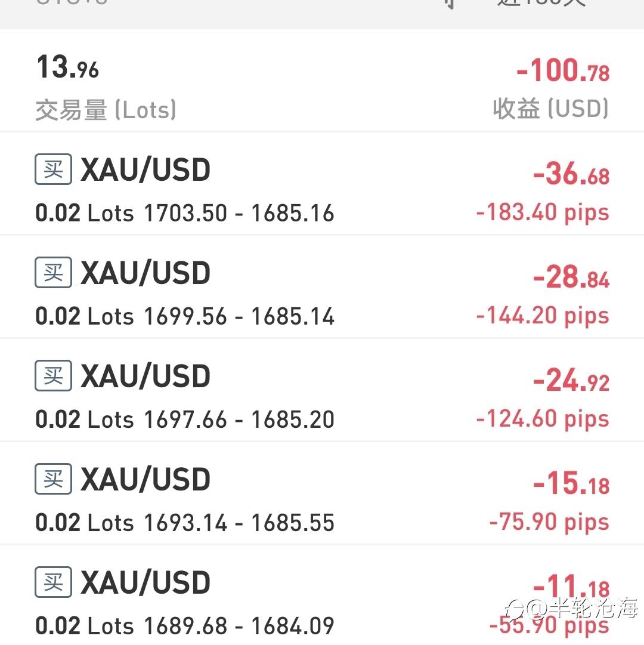Tap the -100.78 total profit figure
Image resolution: width=644 pixels, height=645 pixels.
[562, 72]
